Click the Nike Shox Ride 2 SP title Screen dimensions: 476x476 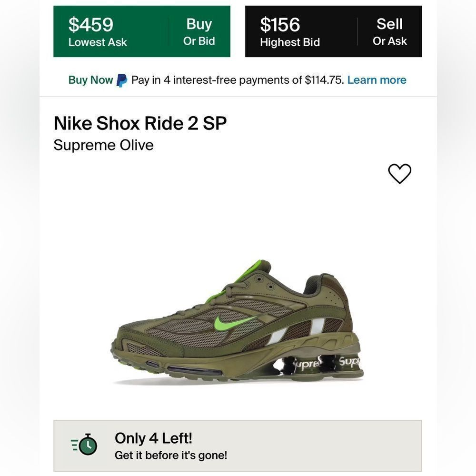pos(140,123)
